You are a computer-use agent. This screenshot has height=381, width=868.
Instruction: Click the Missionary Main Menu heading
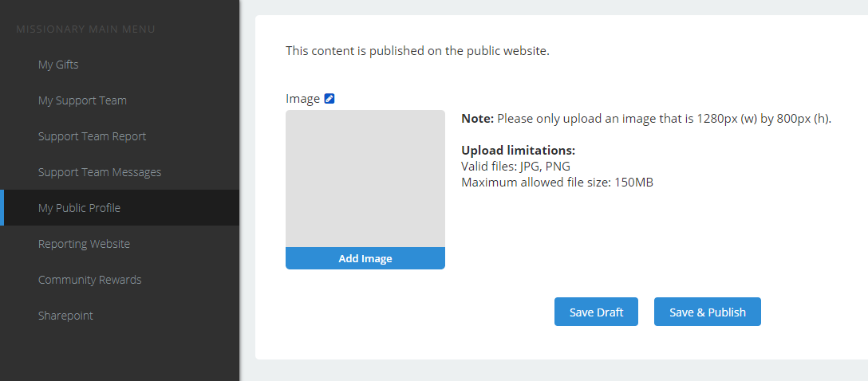tap(85, 29)
